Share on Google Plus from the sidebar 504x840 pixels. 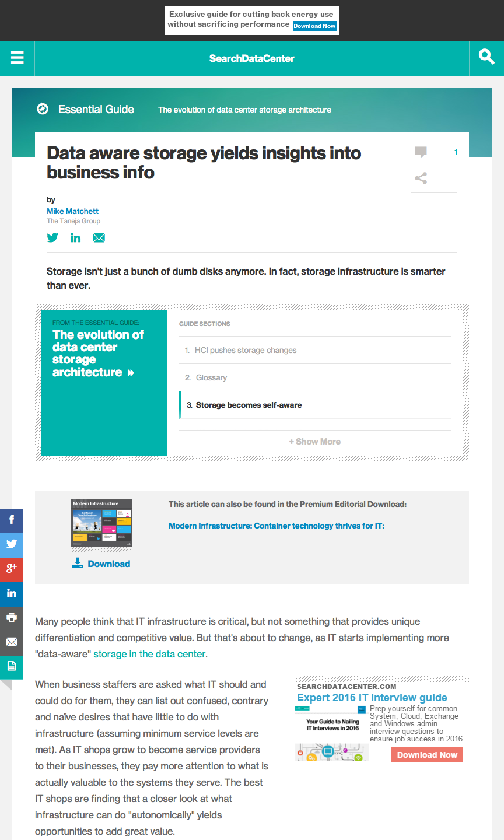[12, 569]
